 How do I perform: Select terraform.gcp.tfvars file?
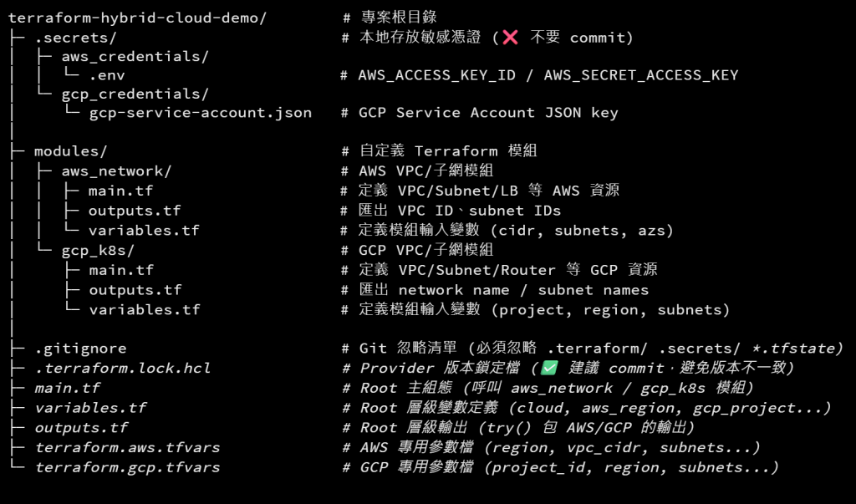127,467
